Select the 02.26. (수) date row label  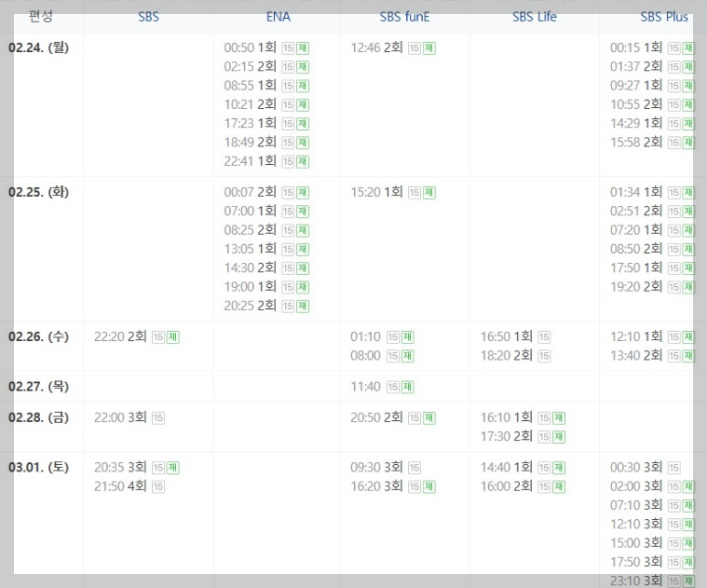point(39,336)
